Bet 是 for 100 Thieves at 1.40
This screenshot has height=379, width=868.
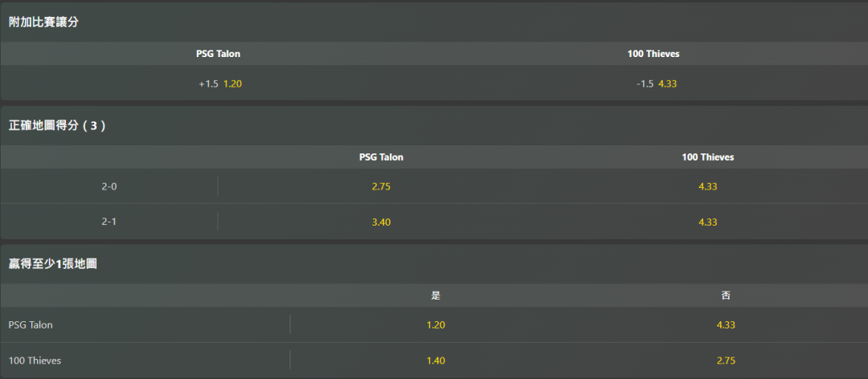[436, 361]
